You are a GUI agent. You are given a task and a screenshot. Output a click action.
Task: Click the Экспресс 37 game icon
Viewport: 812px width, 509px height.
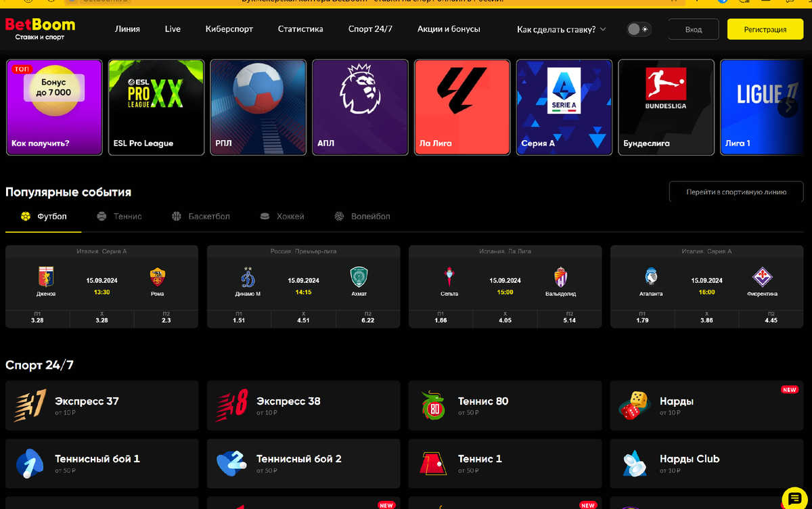coord(30,405)
